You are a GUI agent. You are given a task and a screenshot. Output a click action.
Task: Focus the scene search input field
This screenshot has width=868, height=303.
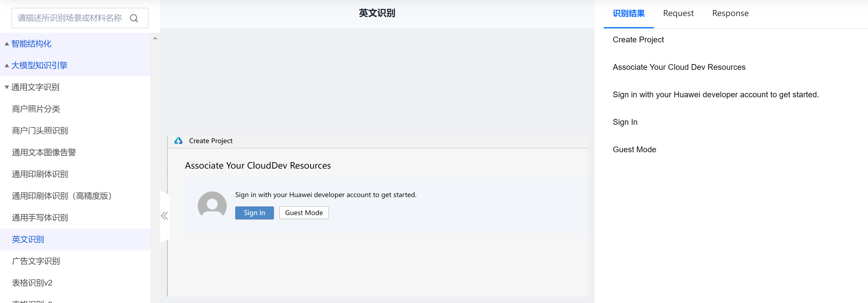point(80,18)
